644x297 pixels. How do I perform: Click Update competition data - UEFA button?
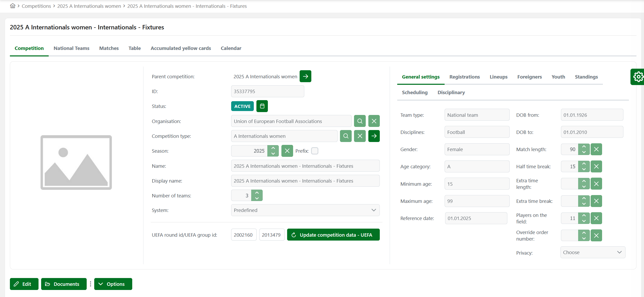[x=333, y=235]
